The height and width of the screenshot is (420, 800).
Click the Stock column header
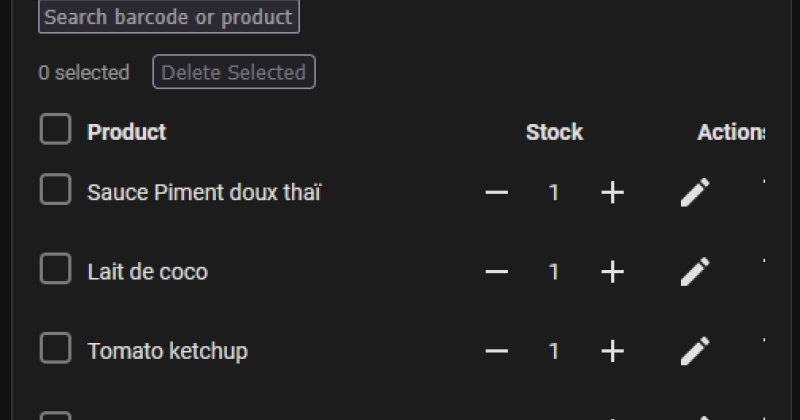(x=554, y=132)
